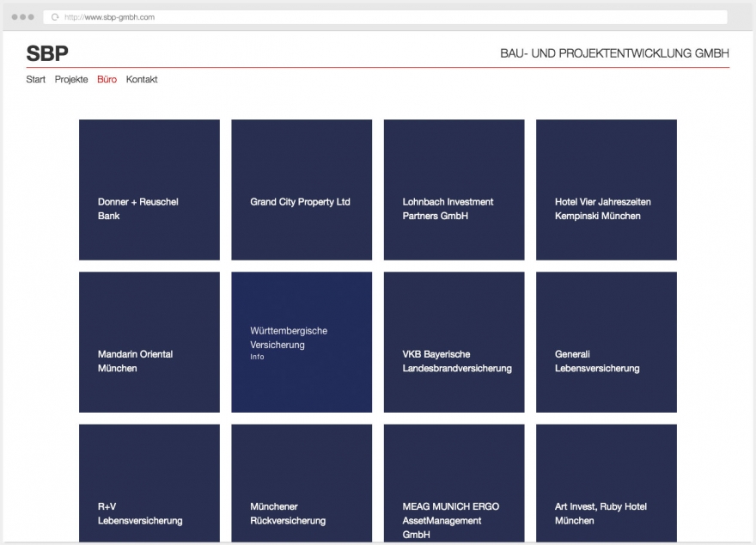The image size is (756, 545).
Task: Click the Info link under Württembergische Versicherung
Action: coord(257,357)
